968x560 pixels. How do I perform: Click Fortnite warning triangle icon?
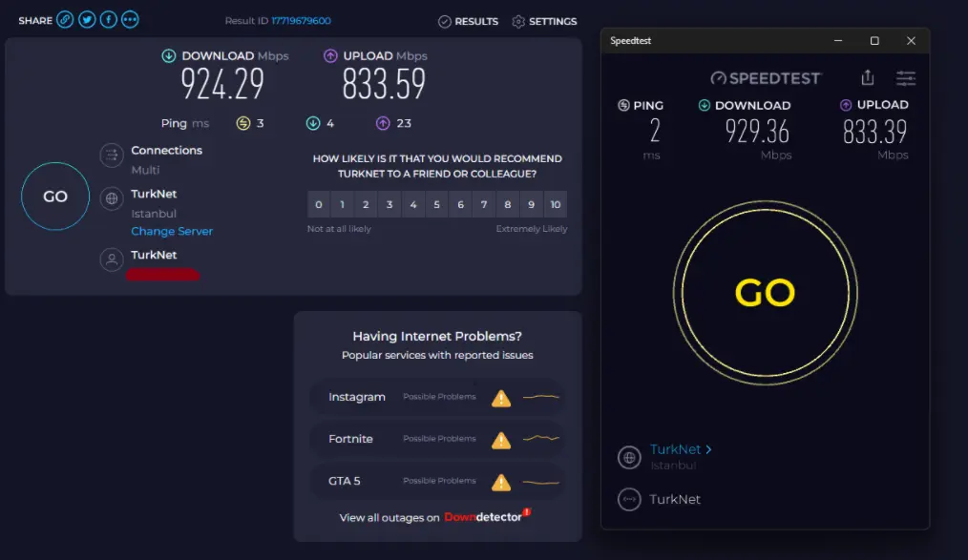[x=501, y=441]
